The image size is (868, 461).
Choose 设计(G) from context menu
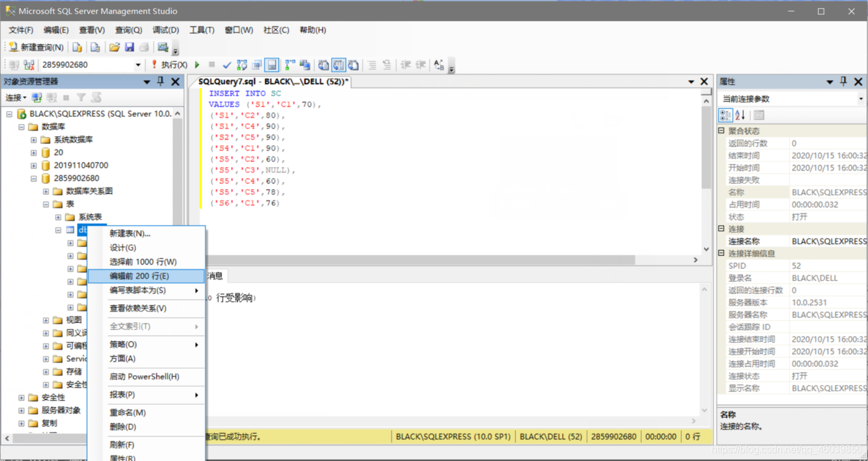click(146, 248)
